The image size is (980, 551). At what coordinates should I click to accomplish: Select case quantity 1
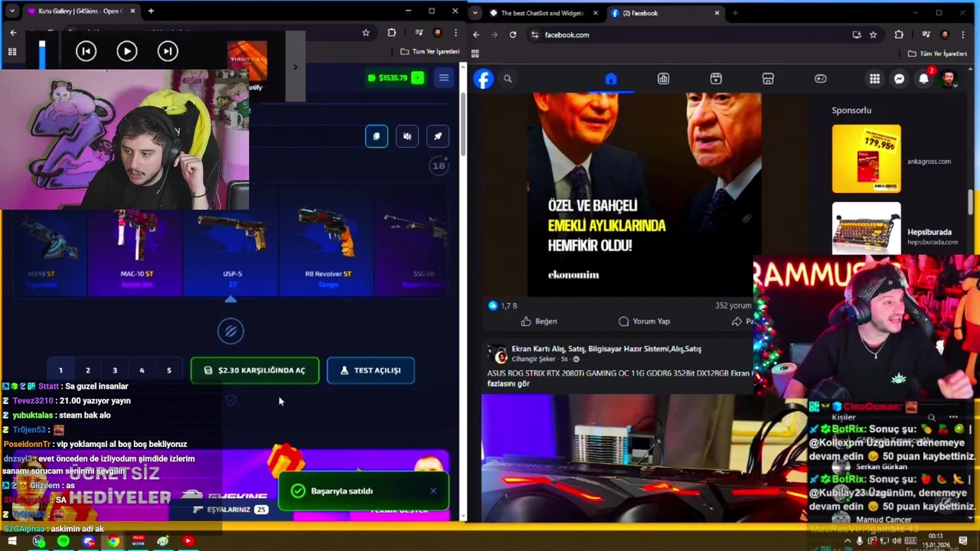pos(60,370)
